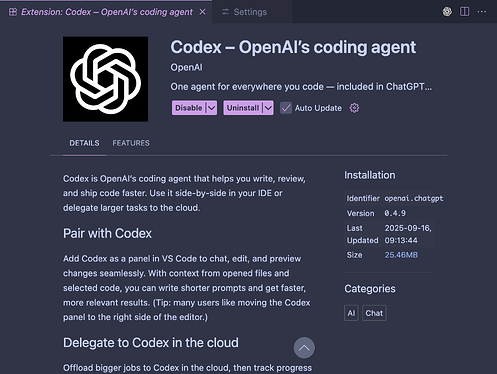The width and height of the screenshot is (497, 374).
Task: Click the extensions icon on the Codex tab
Action: point(13,12)
